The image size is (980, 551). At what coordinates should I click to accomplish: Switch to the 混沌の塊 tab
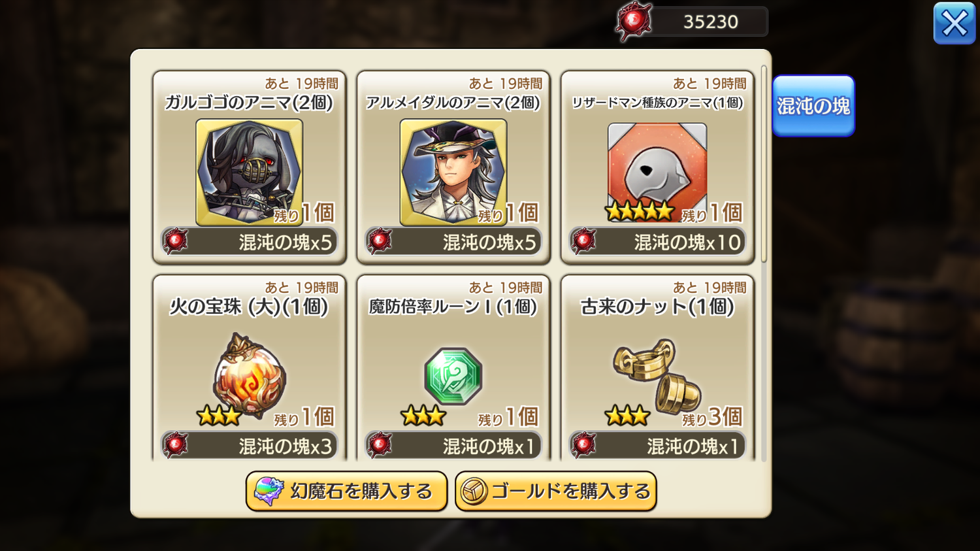click(813, 106)
